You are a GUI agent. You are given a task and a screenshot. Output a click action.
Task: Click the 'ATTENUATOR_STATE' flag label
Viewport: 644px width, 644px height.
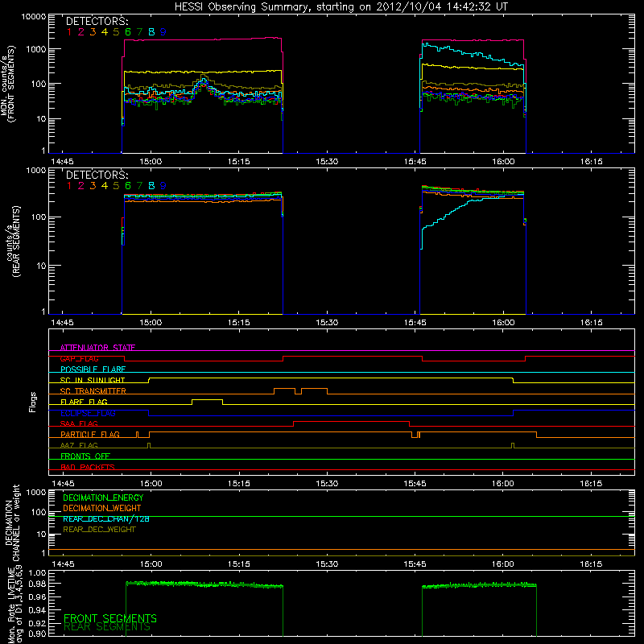click(97, 348)
